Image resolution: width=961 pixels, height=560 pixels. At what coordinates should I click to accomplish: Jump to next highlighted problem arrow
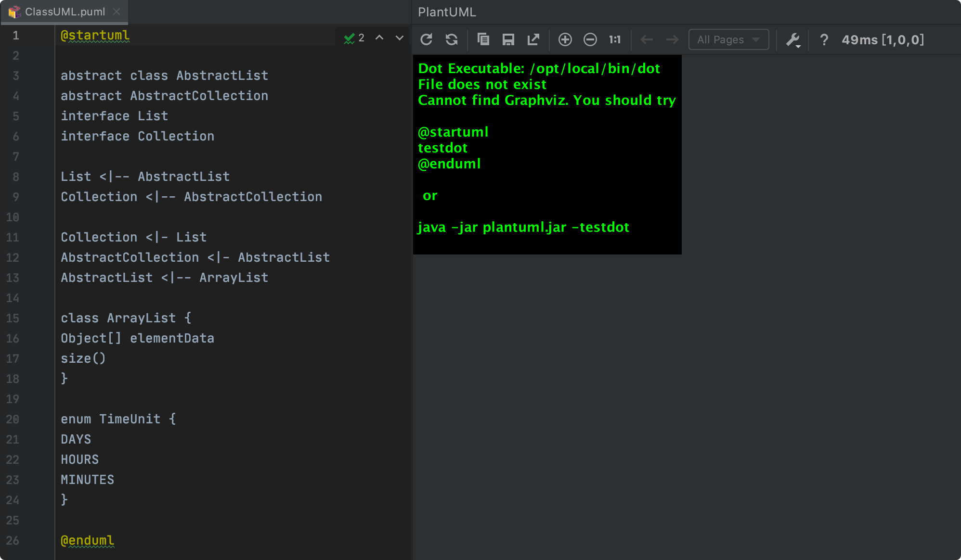click(x=399, y=38)
